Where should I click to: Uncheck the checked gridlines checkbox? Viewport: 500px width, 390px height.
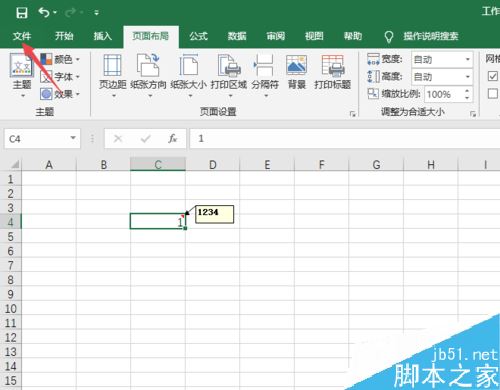(x=493, y=76)
